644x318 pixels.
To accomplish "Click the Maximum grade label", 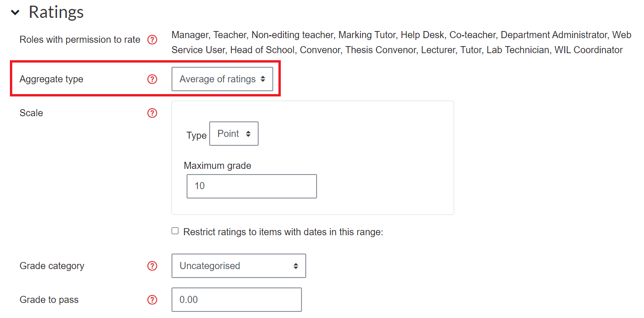I will tap(218, 166).
